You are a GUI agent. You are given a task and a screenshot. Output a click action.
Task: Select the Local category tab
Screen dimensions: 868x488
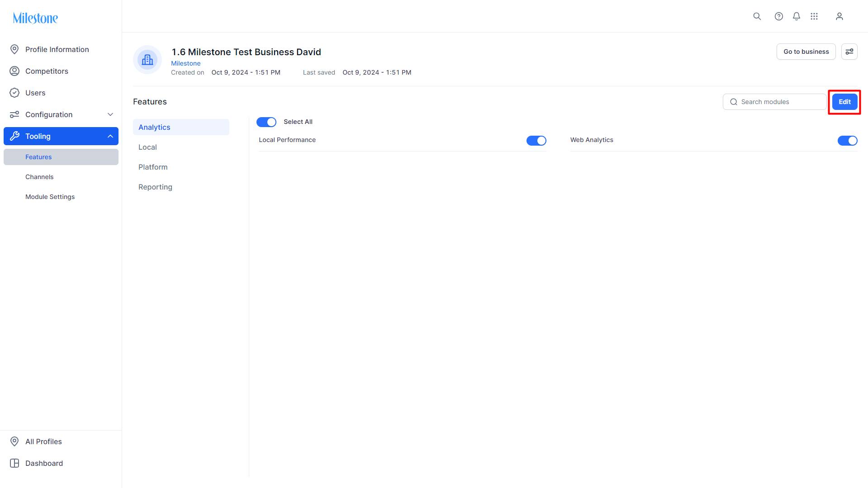[x=181, y=147]
